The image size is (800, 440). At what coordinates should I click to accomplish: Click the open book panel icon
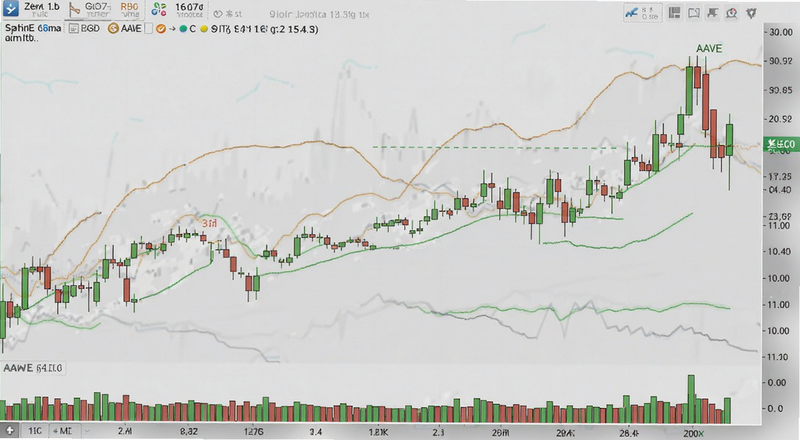click(693, 13)
